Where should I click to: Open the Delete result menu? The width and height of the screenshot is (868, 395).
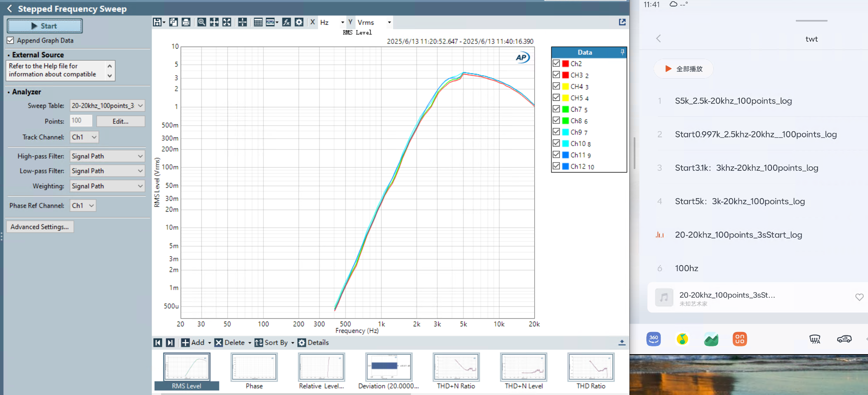[x=233, y=342]
